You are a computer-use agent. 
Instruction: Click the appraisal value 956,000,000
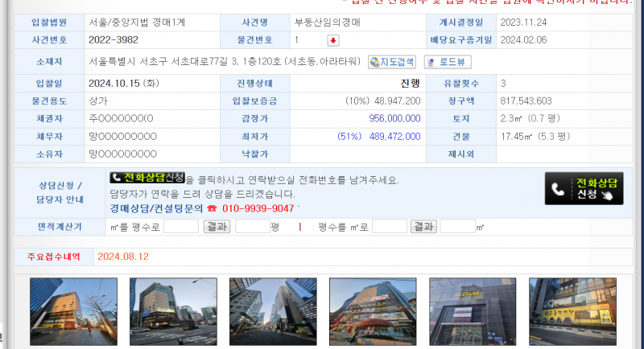[394, 118]
